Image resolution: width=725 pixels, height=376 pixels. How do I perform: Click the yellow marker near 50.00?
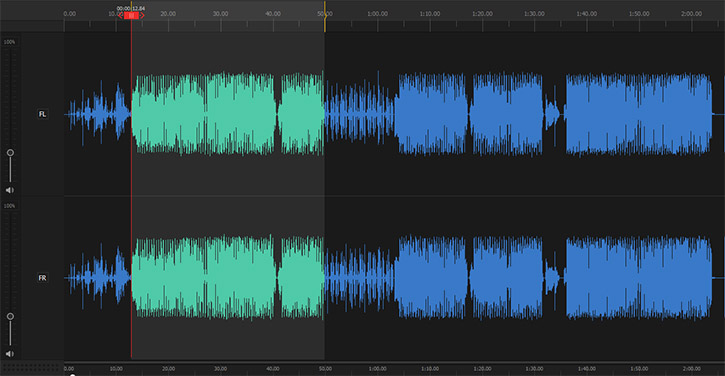(x=325, y=15)
